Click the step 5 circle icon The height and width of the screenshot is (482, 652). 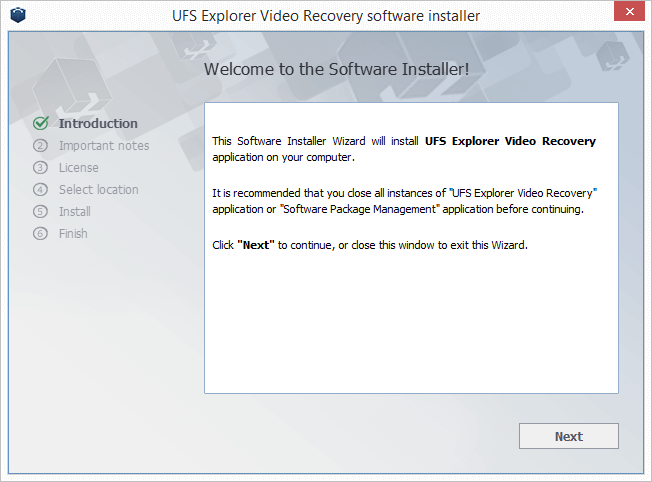point(41,212)
